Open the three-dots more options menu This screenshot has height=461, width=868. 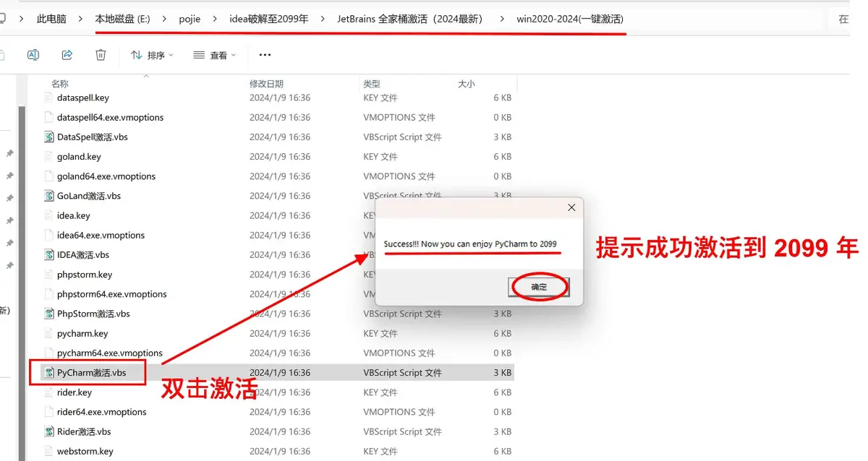tap(265, 55)
